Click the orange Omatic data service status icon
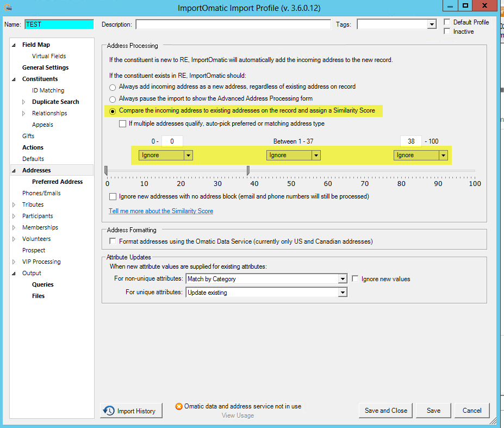 [x=178, y=405]
